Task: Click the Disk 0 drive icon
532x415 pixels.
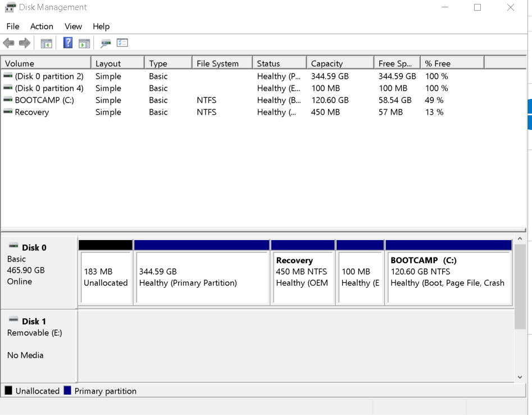Action: click(x=13, y=246)
